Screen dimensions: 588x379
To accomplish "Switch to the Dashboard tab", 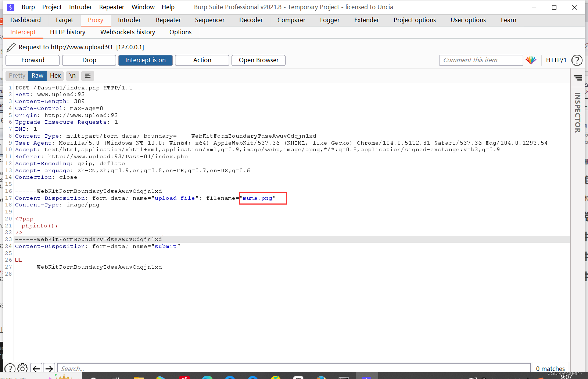I will click(x=26, y=20).
